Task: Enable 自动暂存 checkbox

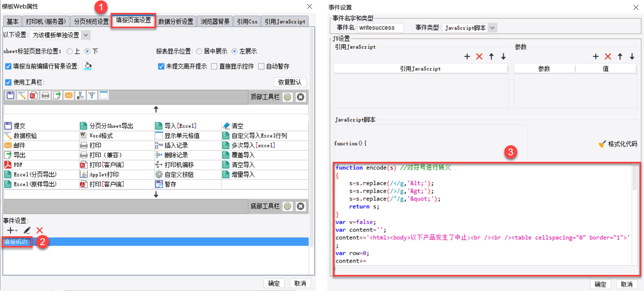Action: click(261, 66)
